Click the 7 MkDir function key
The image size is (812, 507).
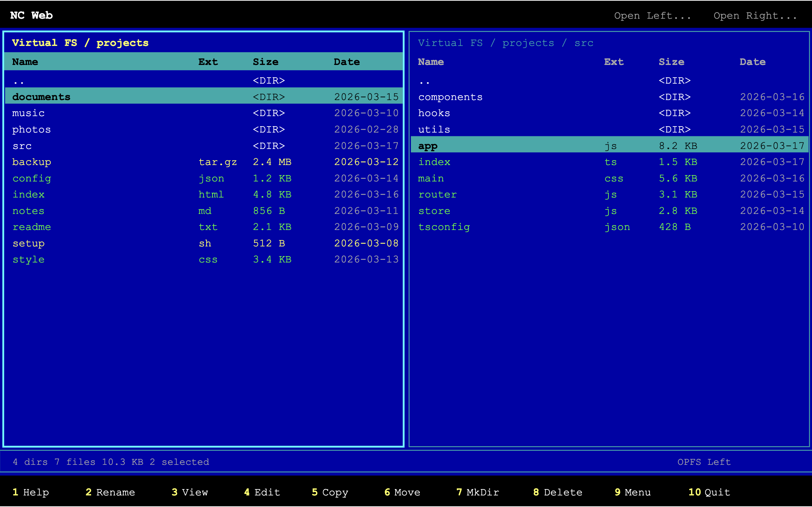(477, 492)
